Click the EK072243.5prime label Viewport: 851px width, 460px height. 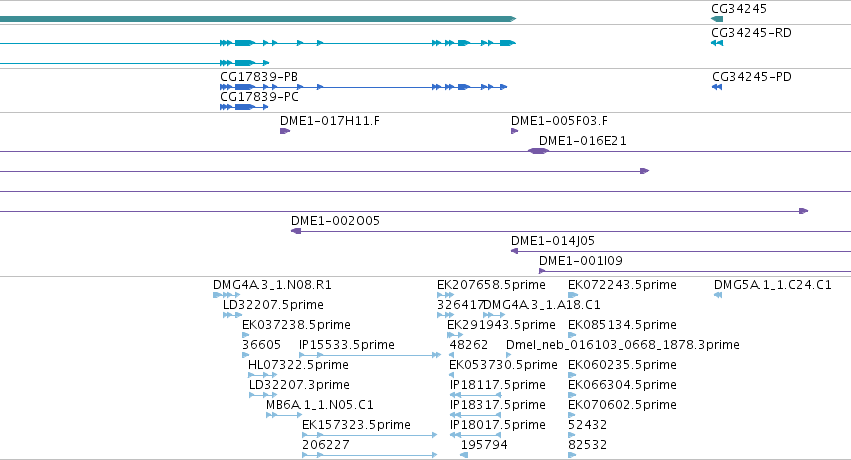[622, 285]
